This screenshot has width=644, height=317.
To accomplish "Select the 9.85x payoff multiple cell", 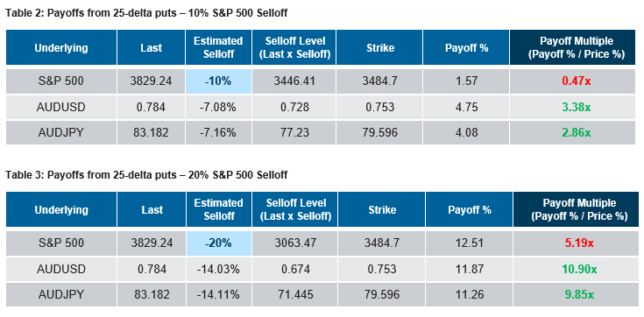I will [574, 295].
